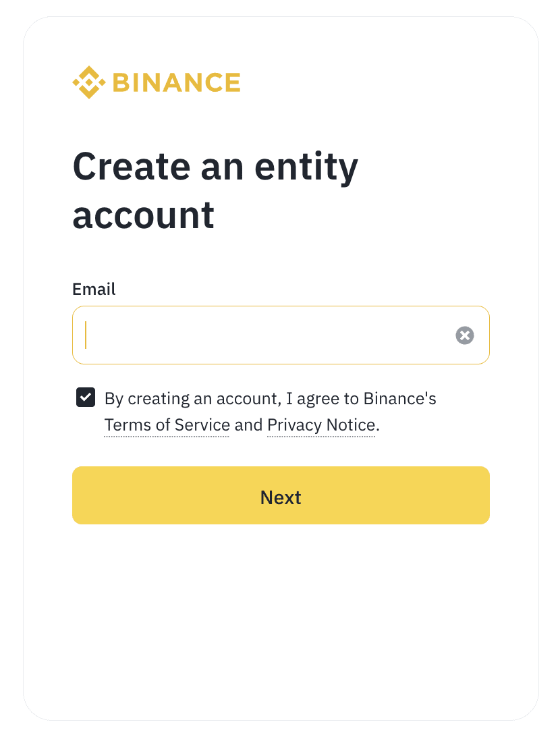
Task: Hit the circular clear button in Email
Action: (x=465, y=335)
